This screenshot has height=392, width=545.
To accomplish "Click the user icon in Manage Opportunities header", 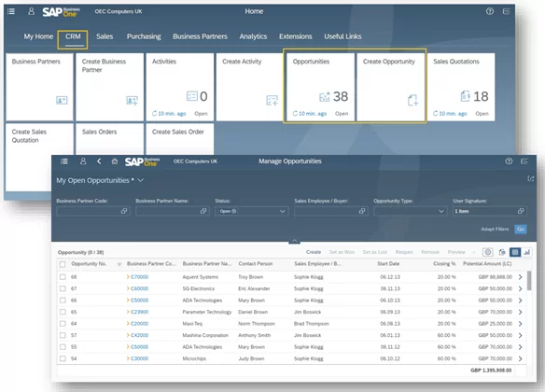I will pyautogui.click(x=83, y=161).
